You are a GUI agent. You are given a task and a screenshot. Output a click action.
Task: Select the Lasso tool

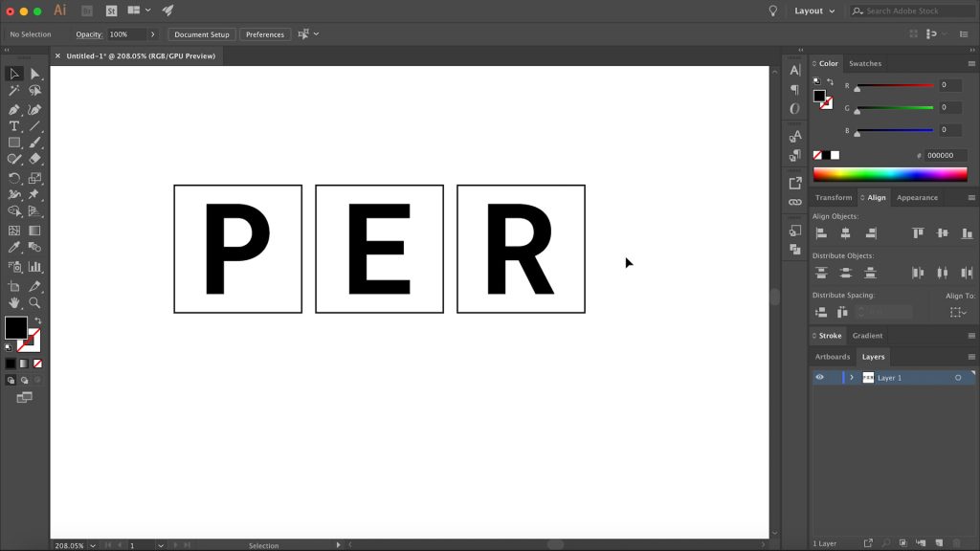coord(35,91)
